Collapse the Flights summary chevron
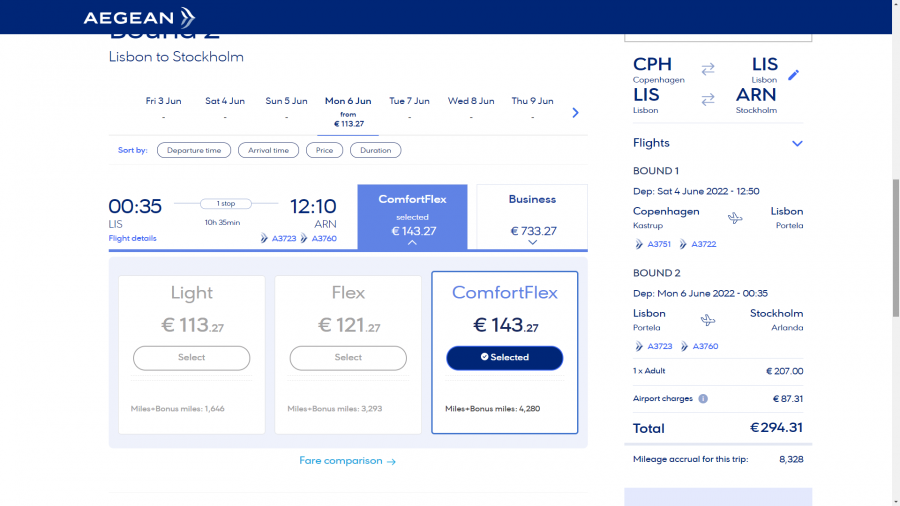Image resolution: width=900 pixels, height=506 pixels. (797, 143)
